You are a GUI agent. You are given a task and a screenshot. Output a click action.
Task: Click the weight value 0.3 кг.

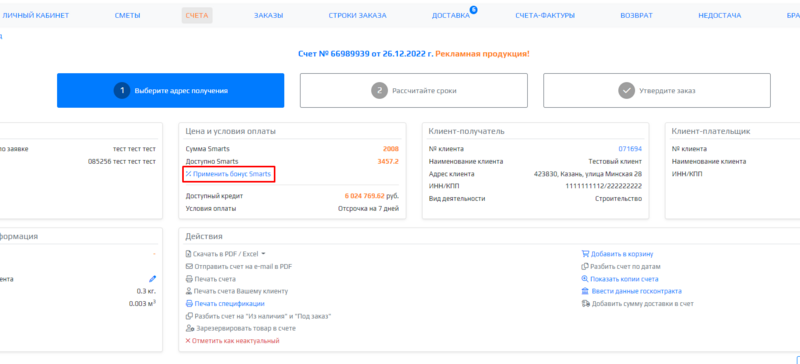[146, 292]
